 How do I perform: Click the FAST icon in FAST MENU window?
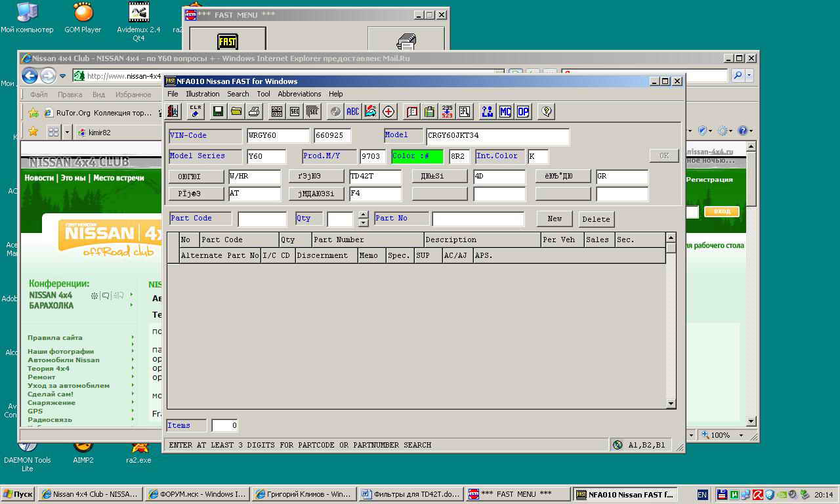pos(228,41)
